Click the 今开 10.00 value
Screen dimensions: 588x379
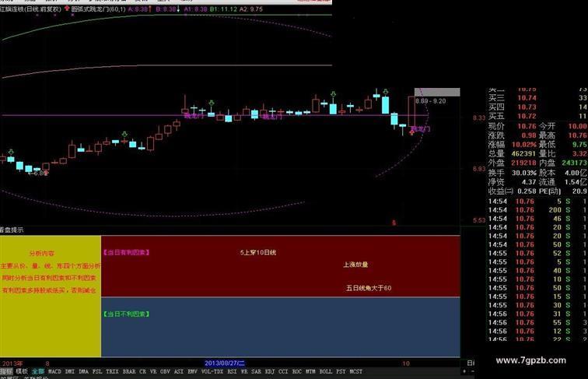pyautogui.click(x=577, y=126)
